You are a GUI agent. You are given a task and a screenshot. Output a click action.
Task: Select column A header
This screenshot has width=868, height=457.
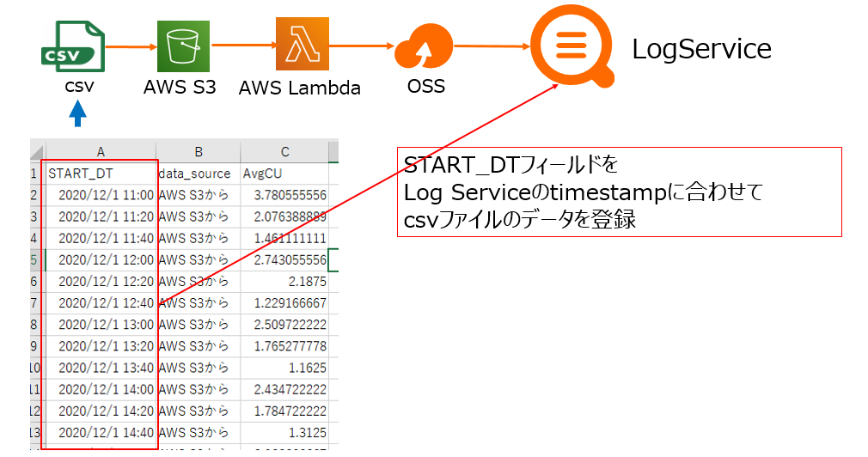[x=101, y=151]
